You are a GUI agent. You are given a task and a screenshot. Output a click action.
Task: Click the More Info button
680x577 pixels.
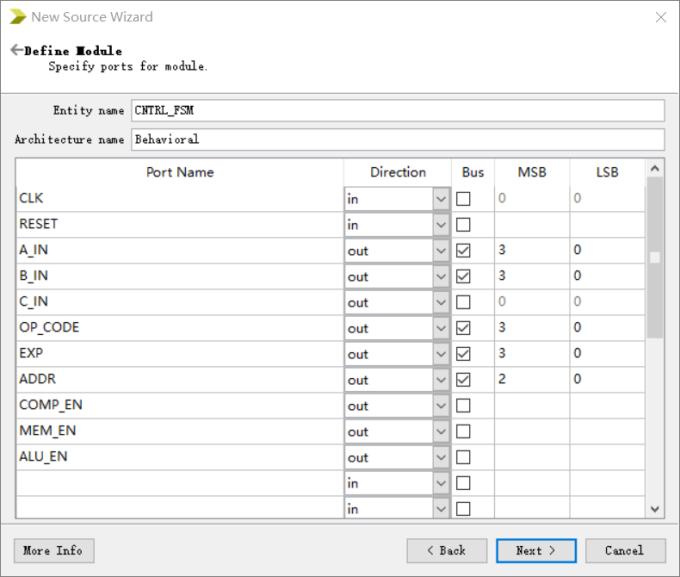click(x=54, y=551)
